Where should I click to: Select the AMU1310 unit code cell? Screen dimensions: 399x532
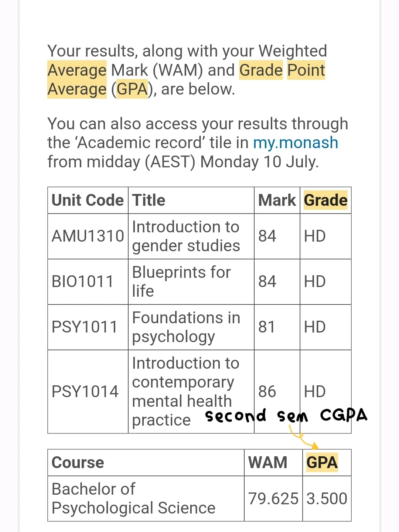[x=88, y=236]
